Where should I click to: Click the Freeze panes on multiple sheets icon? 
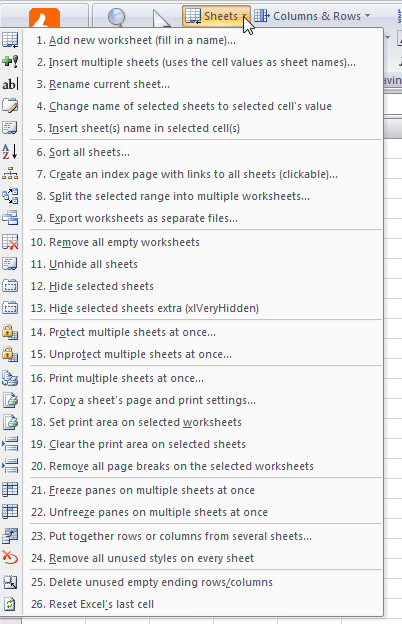pyautogui.click(x=10, y=490)
